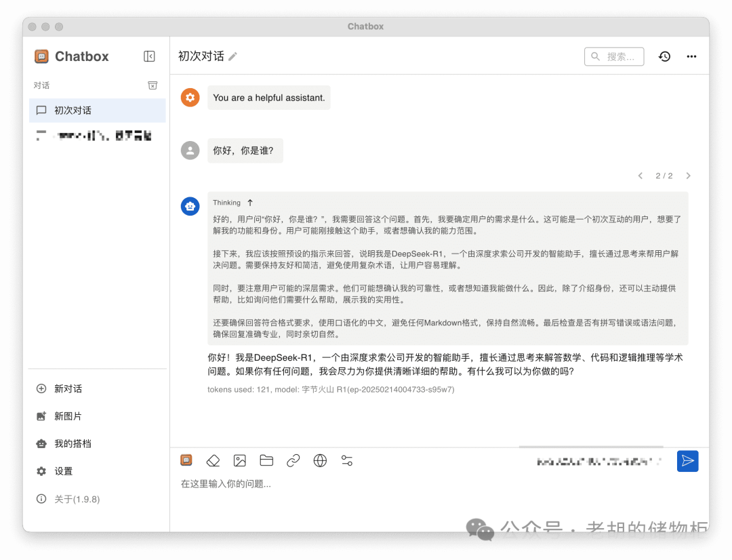Viewport: 732px width, 560px height.
Task: Open 设置 settings
Action: (x=97, y=471)
